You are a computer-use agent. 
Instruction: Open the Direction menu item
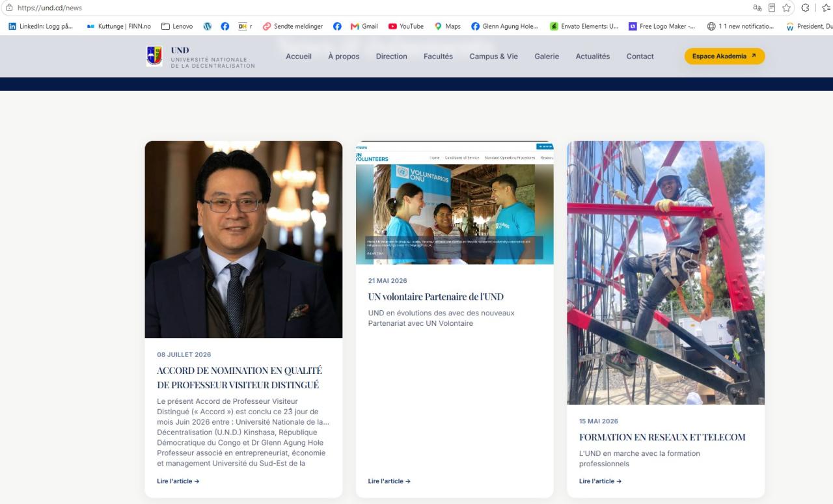pyautogui.click(x=392, y=57)
